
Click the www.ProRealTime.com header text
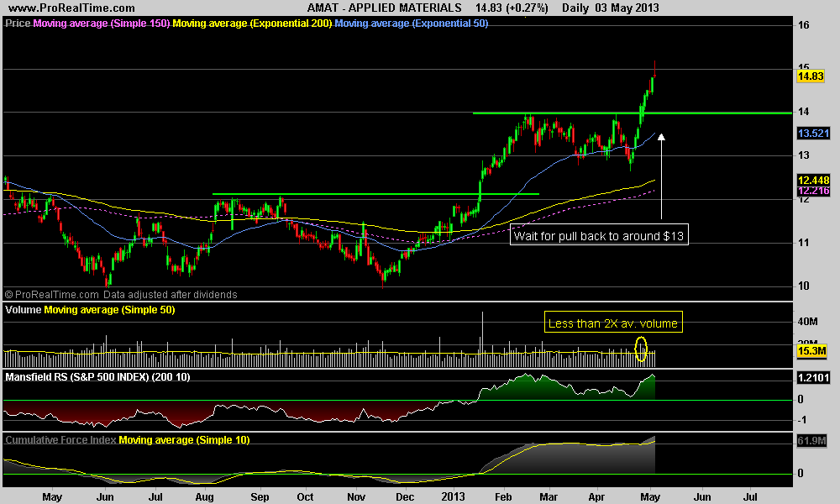(x=71, y=8)
